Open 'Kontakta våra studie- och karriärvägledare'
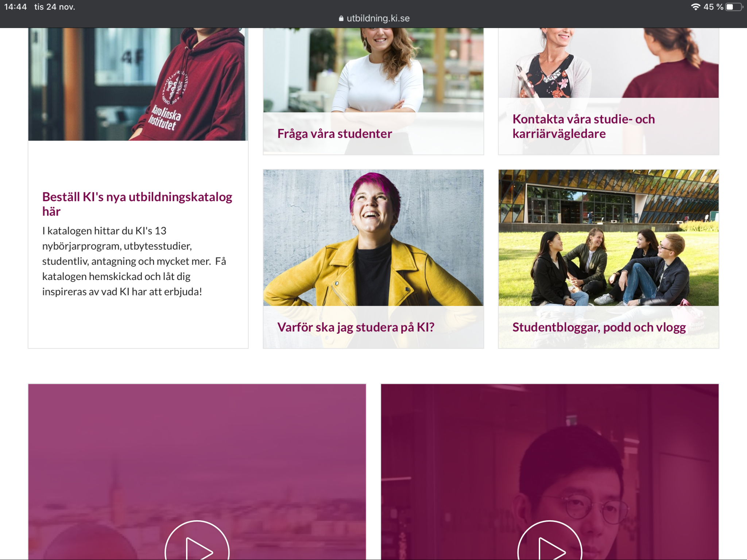The height and width of the screenshot is (560, 747). tap(584, 126)
